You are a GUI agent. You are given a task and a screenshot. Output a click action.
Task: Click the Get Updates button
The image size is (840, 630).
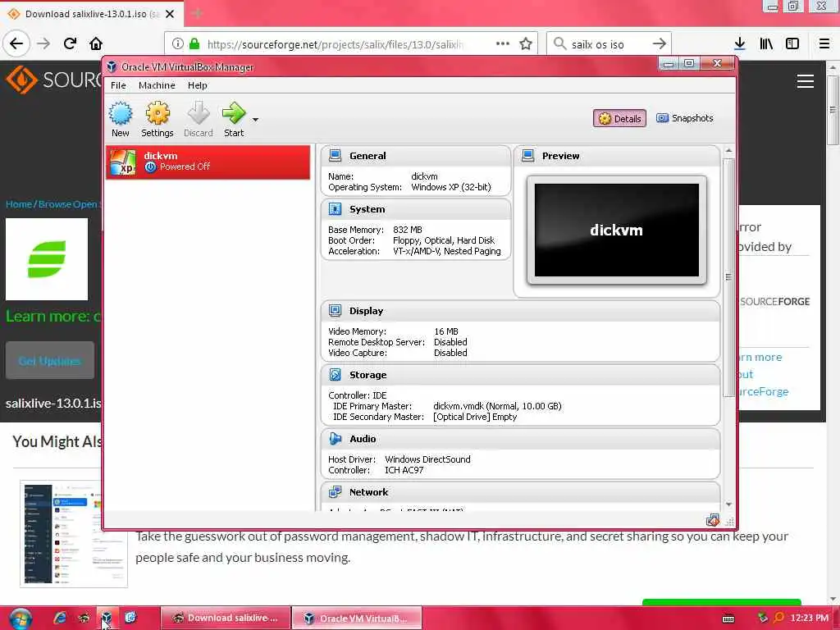click(x=50, y=361)
